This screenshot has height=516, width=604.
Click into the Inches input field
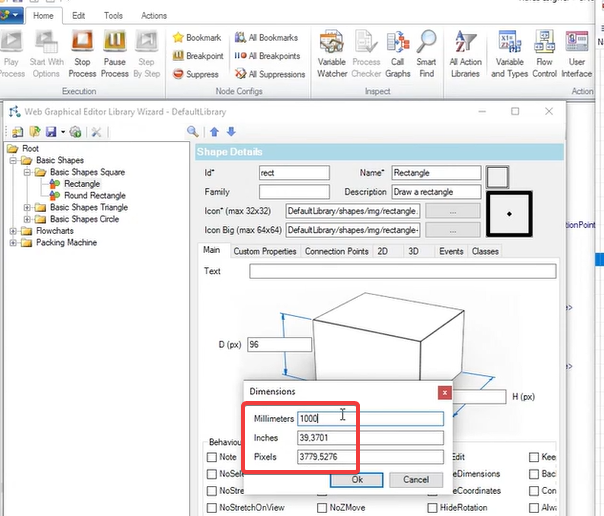[370, 438]
